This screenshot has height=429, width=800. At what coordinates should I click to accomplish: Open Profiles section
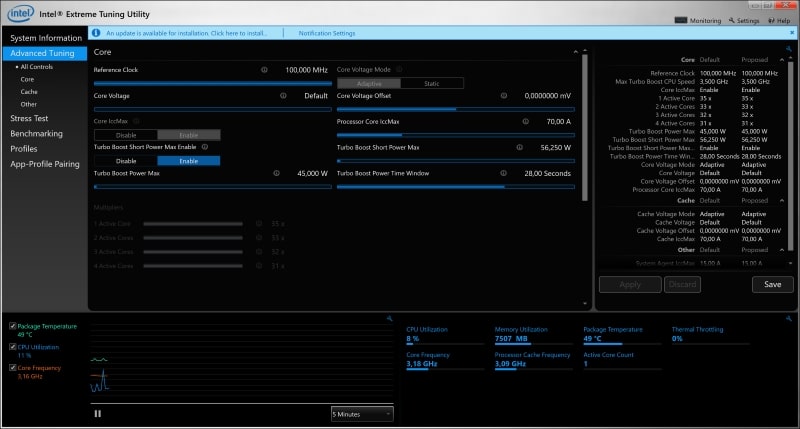[x=23, y=149]
